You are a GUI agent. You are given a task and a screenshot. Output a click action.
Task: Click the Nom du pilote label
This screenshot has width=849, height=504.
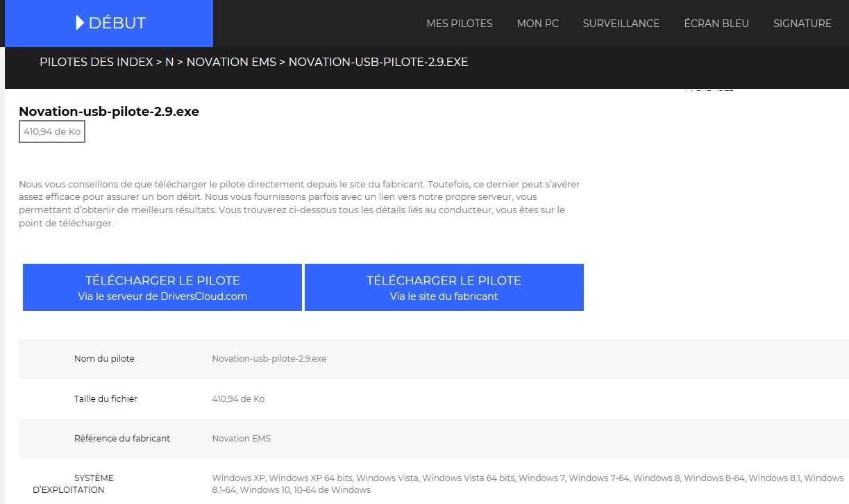[x=104, y=359]
